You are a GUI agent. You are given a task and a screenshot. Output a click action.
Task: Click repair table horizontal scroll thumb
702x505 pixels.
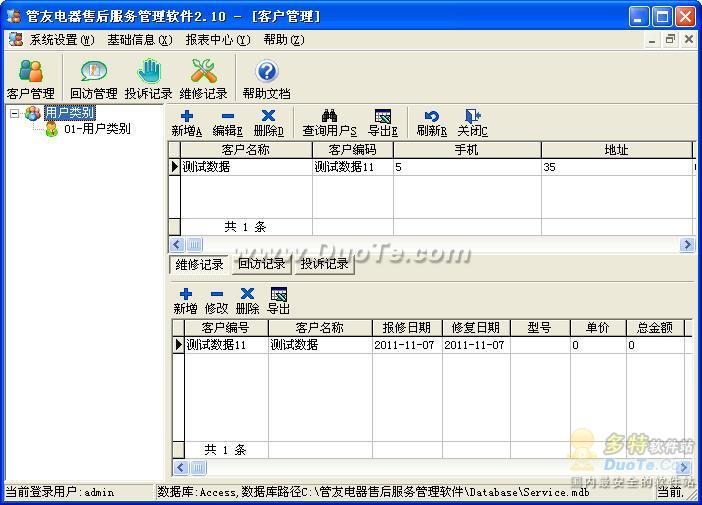pyautogui.click(x=198, y=468)
